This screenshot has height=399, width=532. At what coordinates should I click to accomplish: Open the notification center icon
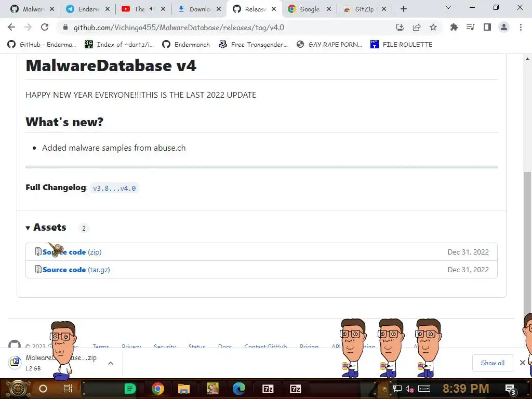pyautogui.click(x=511, y=389)
